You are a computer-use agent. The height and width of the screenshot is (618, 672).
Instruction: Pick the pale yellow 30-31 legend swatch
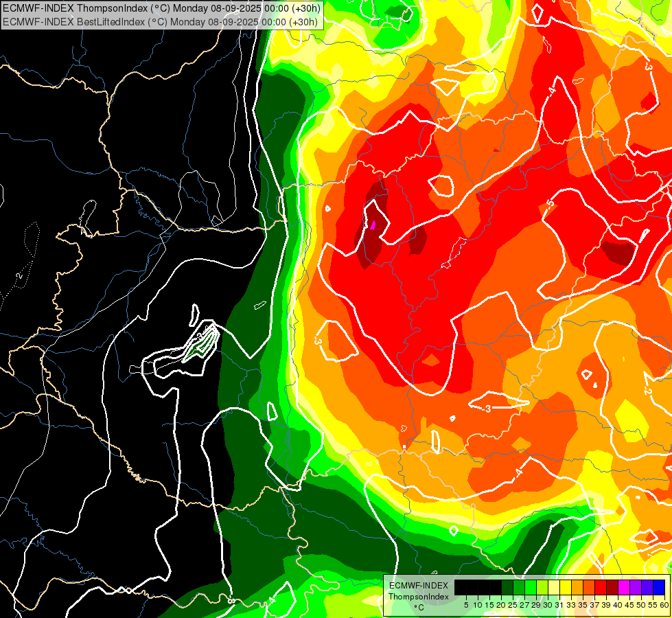coord(554,587)
